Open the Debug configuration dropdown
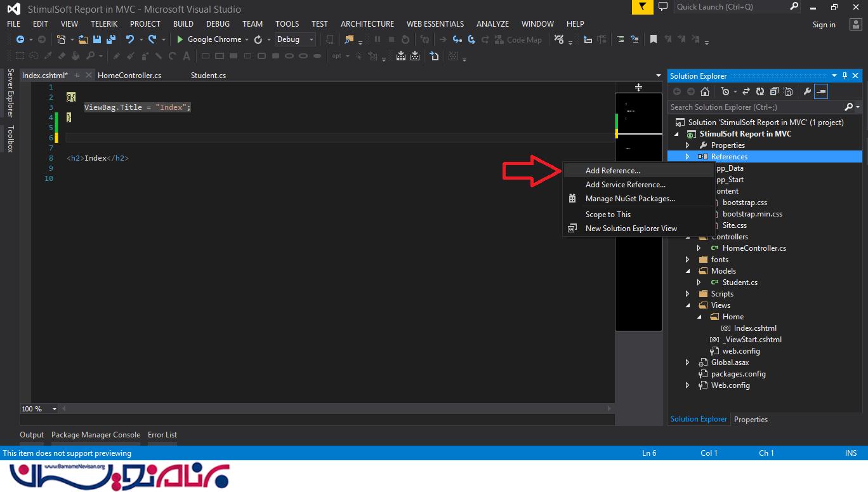 295,39
